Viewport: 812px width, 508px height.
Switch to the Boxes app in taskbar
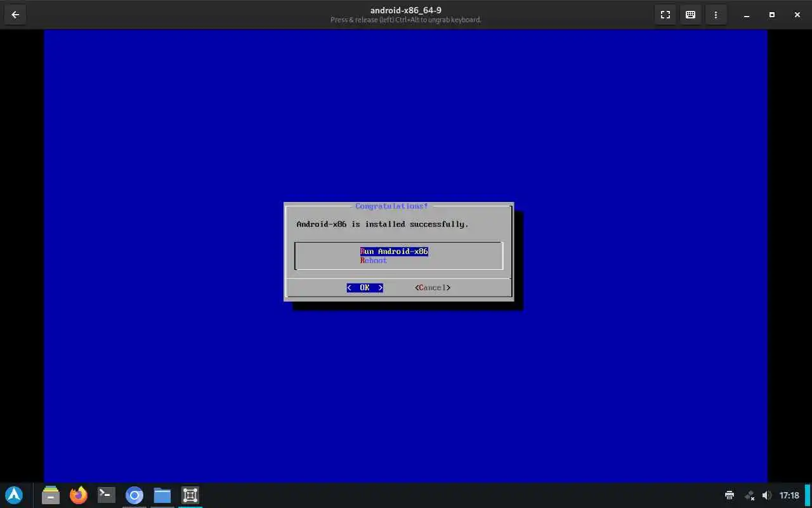tap(190, 495)
